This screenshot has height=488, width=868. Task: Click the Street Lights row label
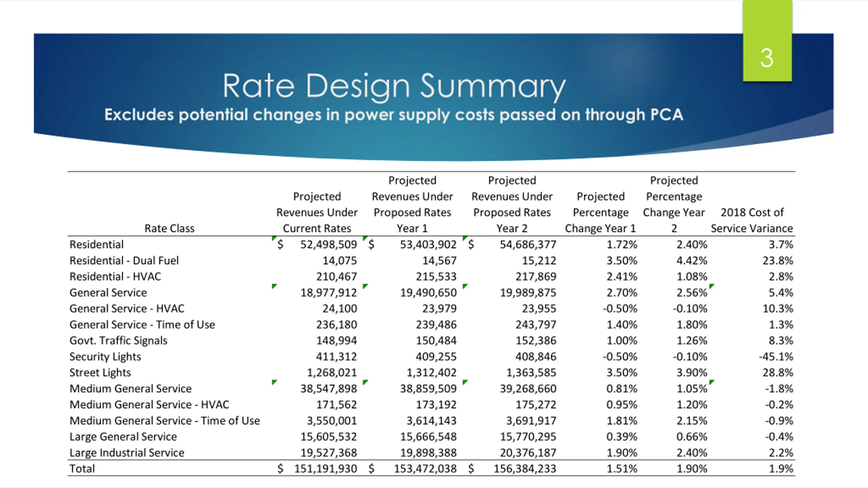click(100, 372)
